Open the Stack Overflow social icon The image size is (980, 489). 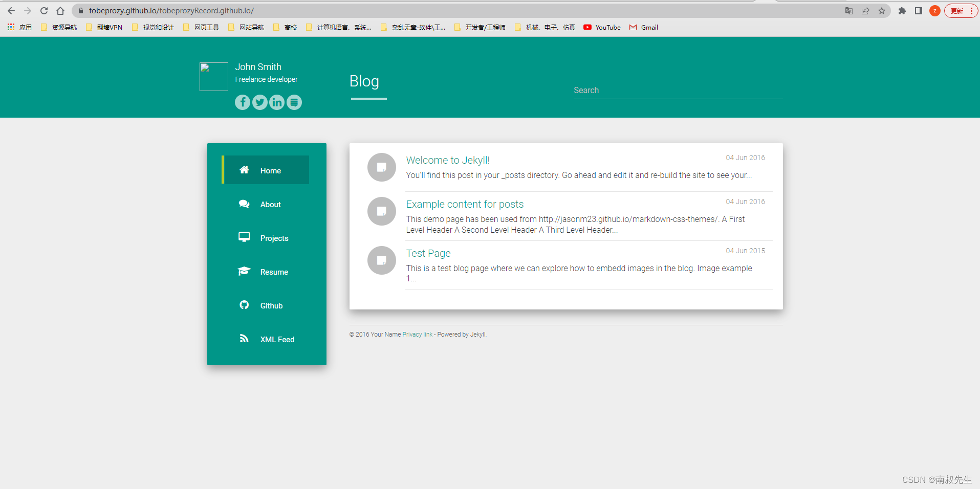tap(294, 102)
